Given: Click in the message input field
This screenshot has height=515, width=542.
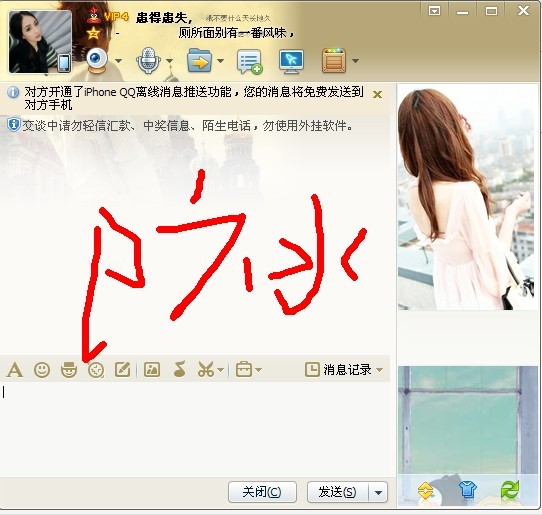Looking at the screenshot, I should [x=195, y=429].
